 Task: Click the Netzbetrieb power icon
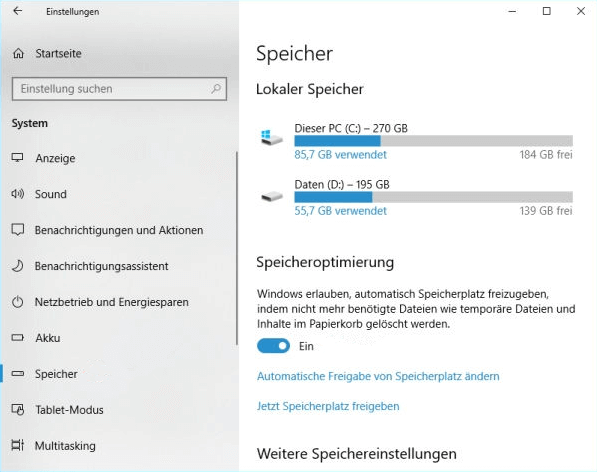(x=18, y=302)
